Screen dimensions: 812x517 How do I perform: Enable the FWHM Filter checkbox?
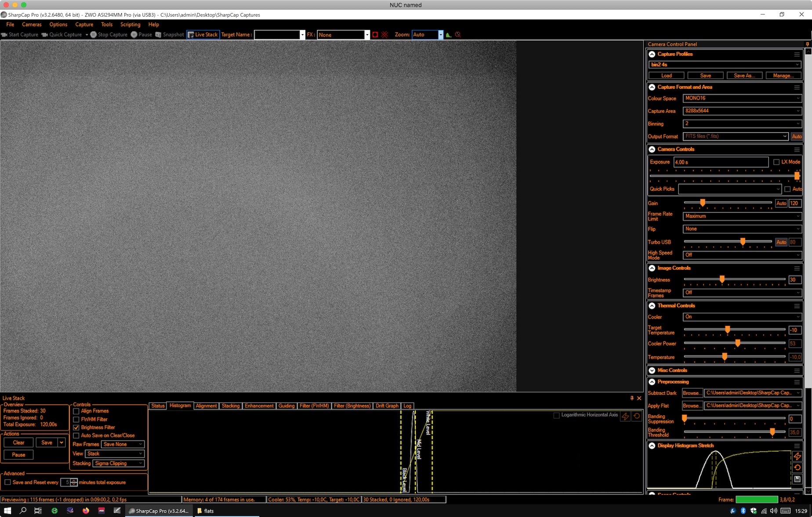point(76,419)
